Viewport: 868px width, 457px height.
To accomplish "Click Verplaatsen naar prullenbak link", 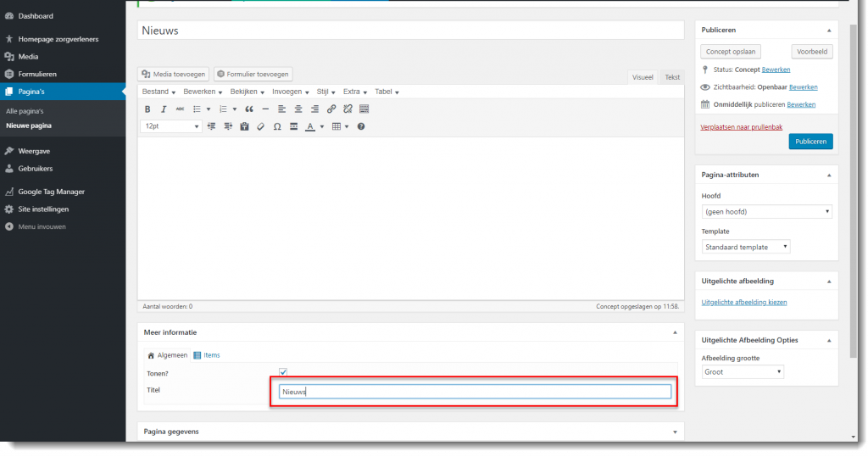I will coord(741,127).
